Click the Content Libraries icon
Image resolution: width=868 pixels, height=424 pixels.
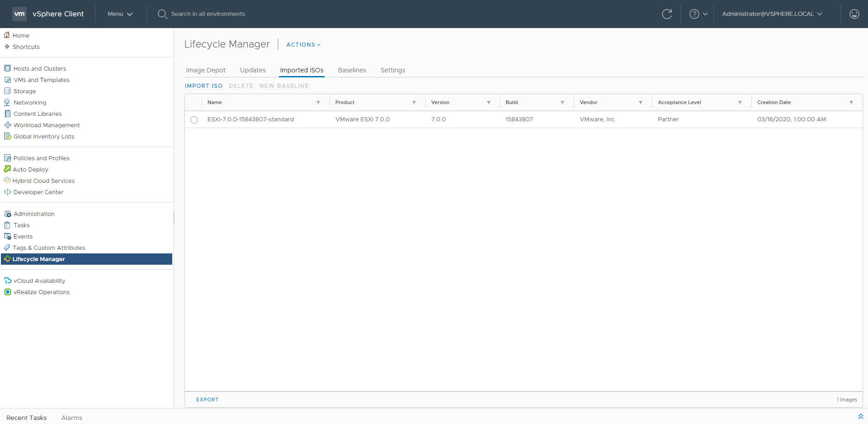pyautogui.click(x=7, y=114)
